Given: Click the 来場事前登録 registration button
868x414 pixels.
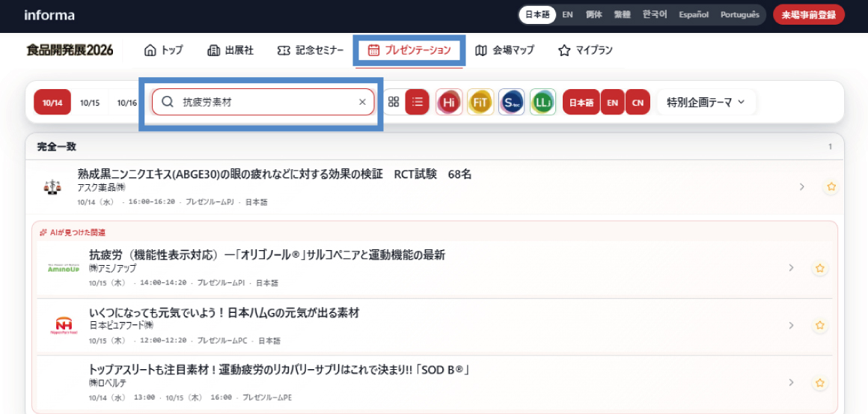Looking at the screenshot, I should (809, 15).
